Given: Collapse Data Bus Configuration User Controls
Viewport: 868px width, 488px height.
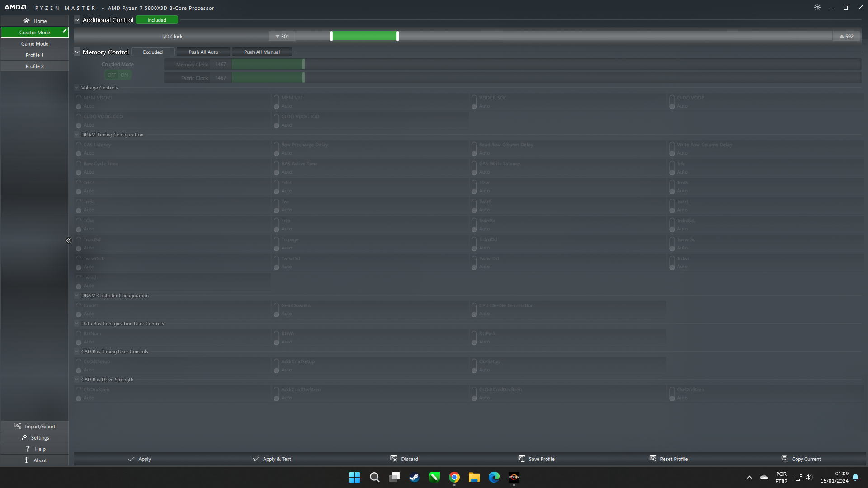Looking at the screenshot, I should click(77, 324).
